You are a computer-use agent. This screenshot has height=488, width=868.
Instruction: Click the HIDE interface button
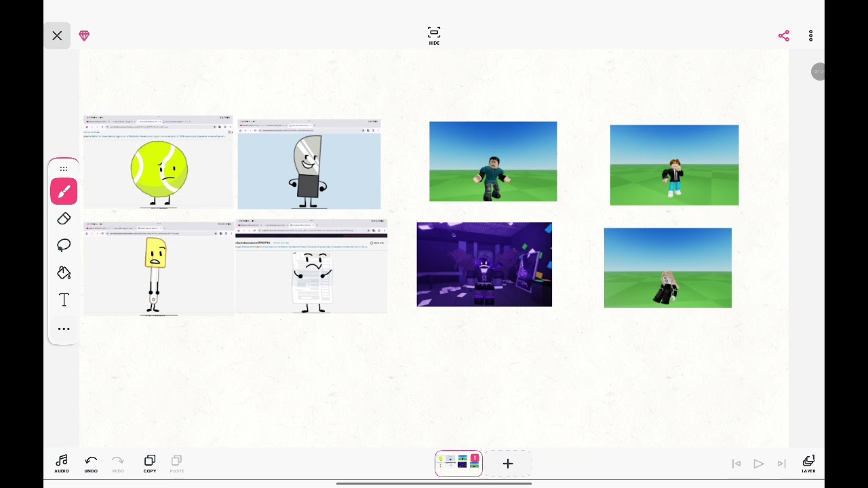(434, 36)
